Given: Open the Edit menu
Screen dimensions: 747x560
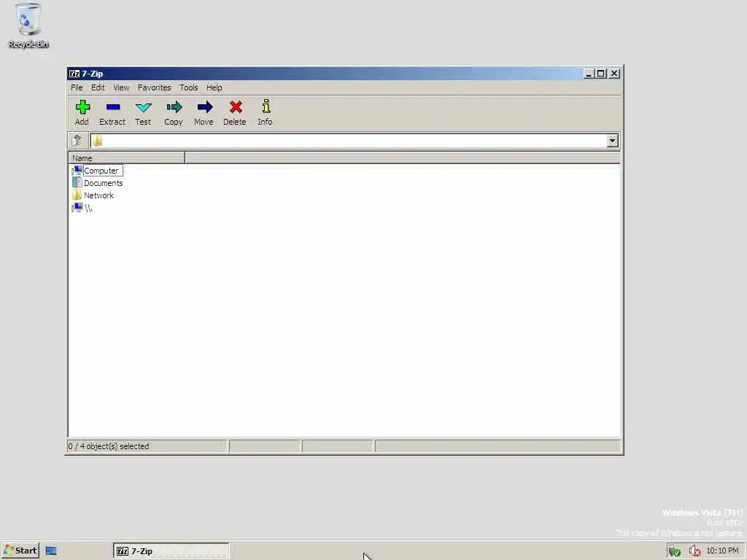Looking at the screenshot, I should [98, 87].
